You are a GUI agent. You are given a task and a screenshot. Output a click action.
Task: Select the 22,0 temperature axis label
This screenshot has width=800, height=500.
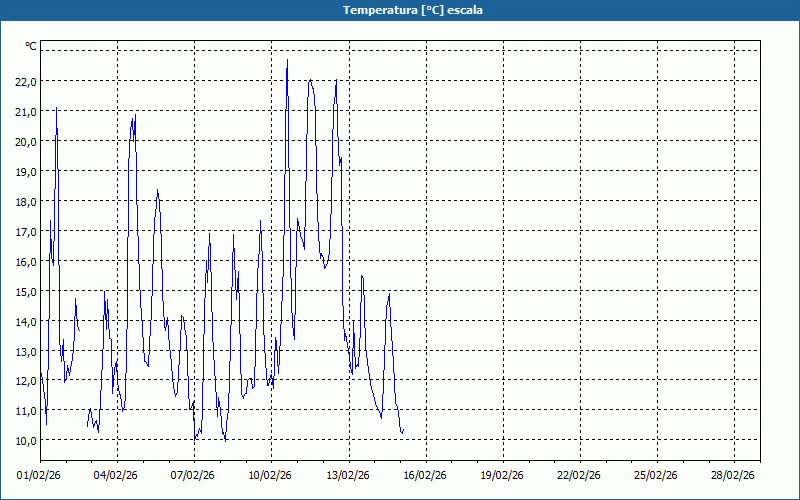click(26, 81)
